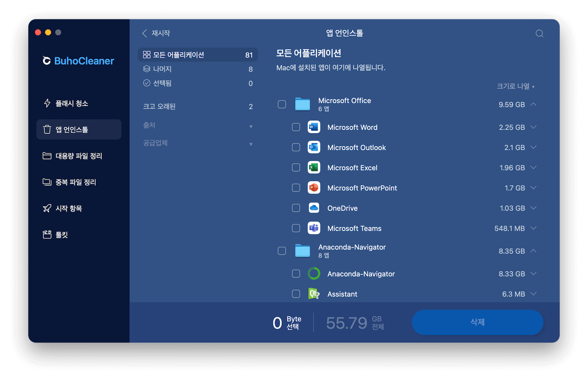588x380 pixels.
Task: Select the 나머지 category
Action: pos(198,69)
